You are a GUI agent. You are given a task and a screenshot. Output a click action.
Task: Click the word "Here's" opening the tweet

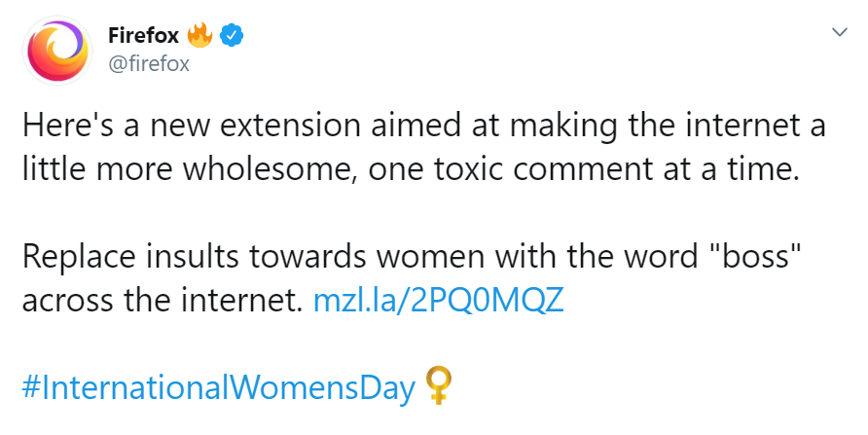point(68,126)
